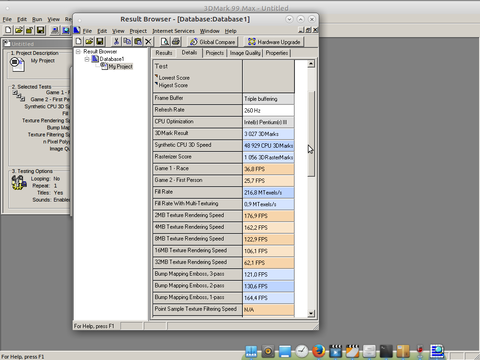Open the speaker sound app in dock

tap(268, 351)
